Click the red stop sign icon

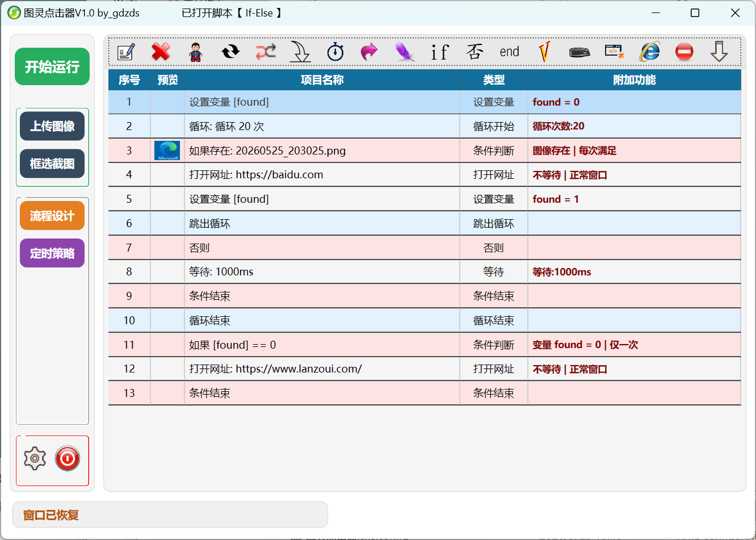pos(684,52)
